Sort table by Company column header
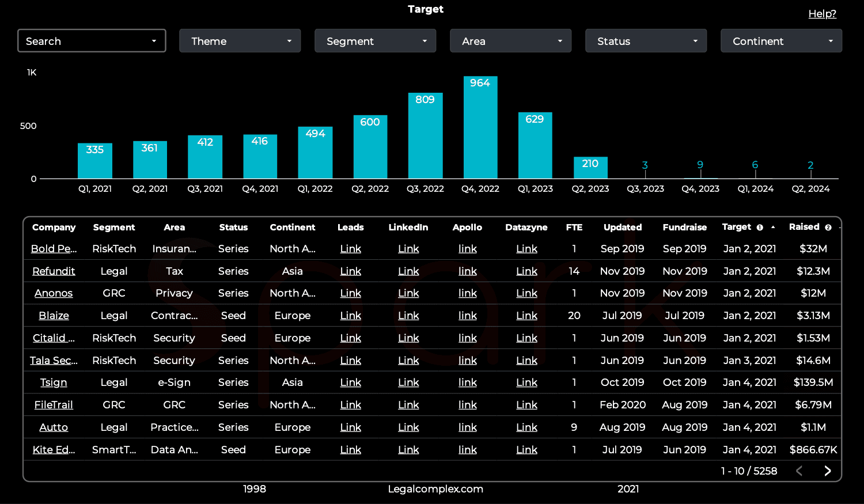864x504 pixels. pos(54,228)
